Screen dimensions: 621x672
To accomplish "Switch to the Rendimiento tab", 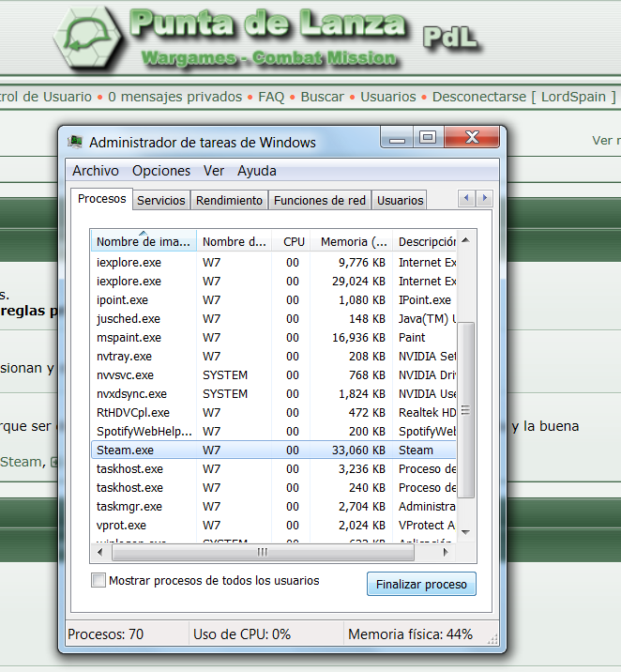I will click(x=229, y=200).
